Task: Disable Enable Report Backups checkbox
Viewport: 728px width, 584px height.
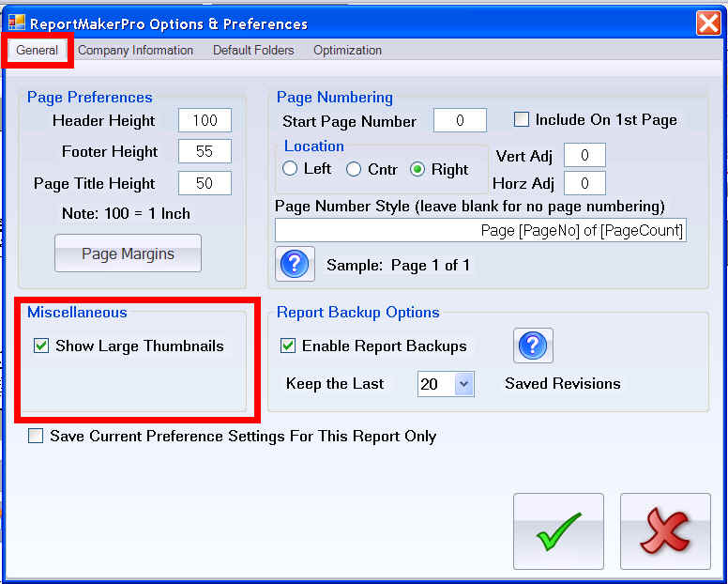Action: pos(288,346)
